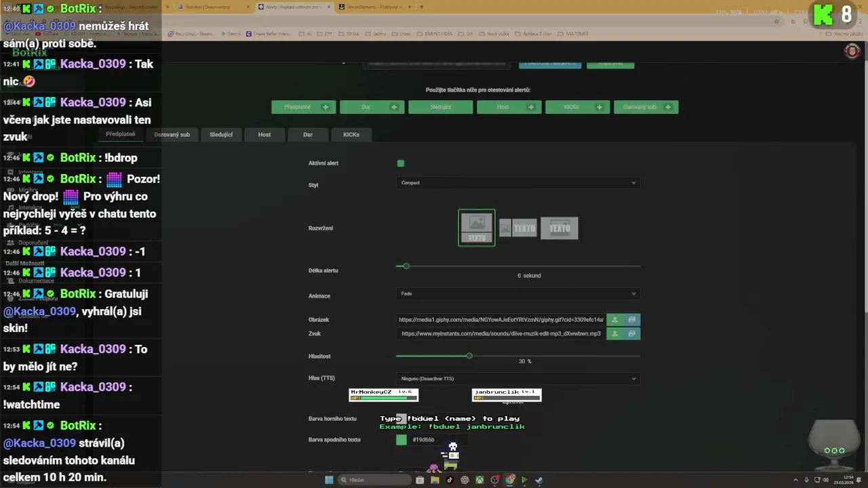Test the KICKs alert button
The width and height of the screenshot is (868, 488).
578,107
